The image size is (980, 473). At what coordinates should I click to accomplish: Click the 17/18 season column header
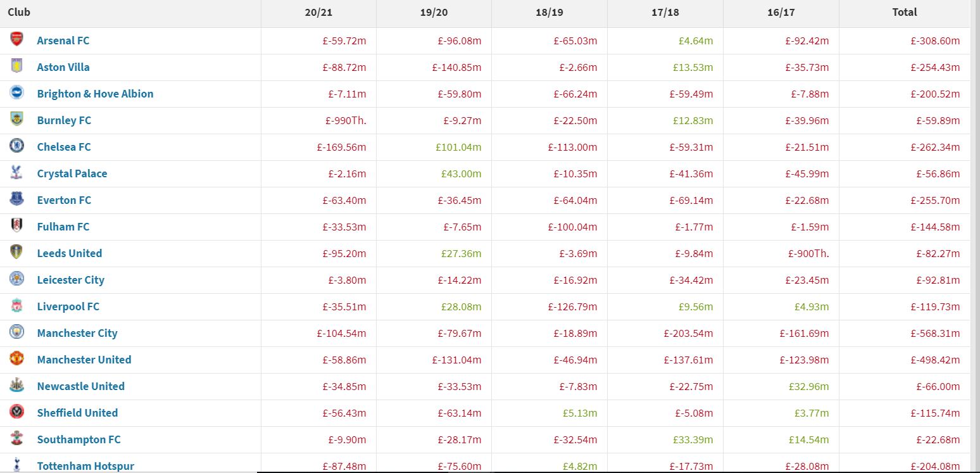664,12
